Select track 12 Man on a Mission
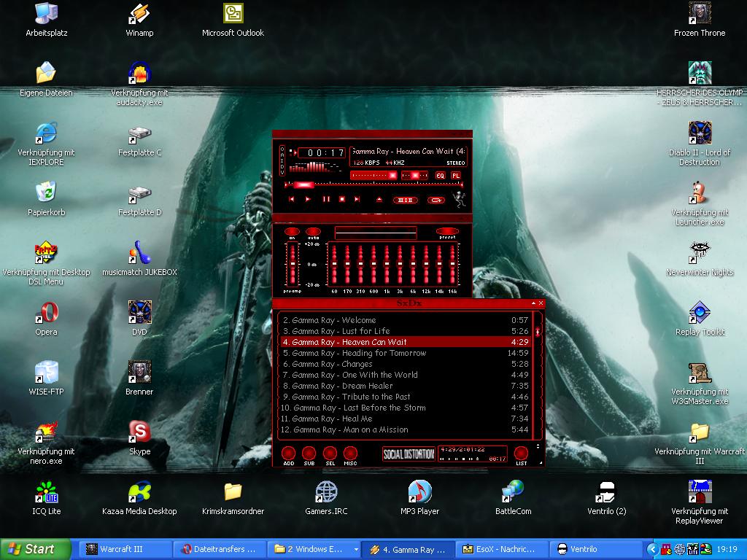 pyautogui.click(x=405, y=430)
